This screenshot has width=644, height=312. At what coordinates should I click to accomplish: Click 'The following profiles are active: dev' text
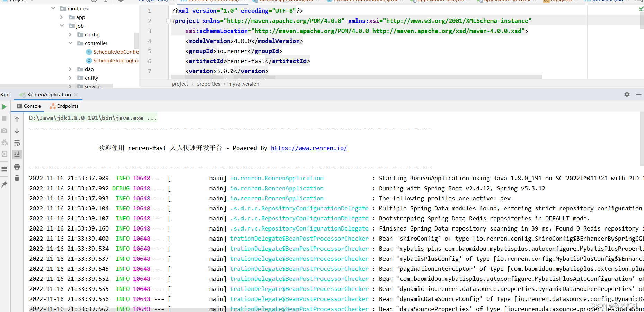pyautogui.click(x=444, y=198)
